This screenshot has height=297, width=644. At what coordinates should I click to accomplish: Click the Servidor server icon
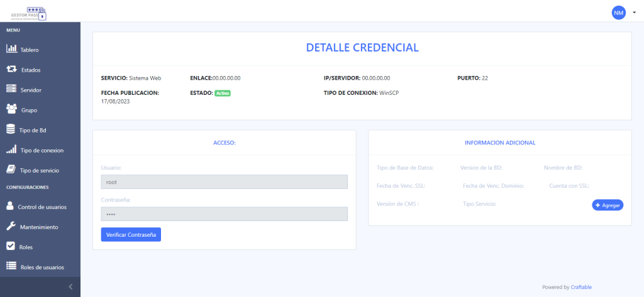point(11,90)
